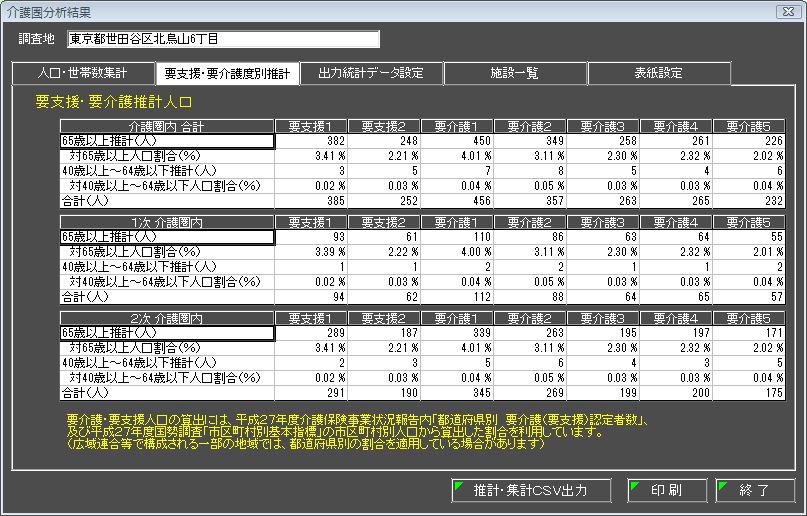
Task: Click 要介護5 column header in the top table
Action: pos(749,126)
